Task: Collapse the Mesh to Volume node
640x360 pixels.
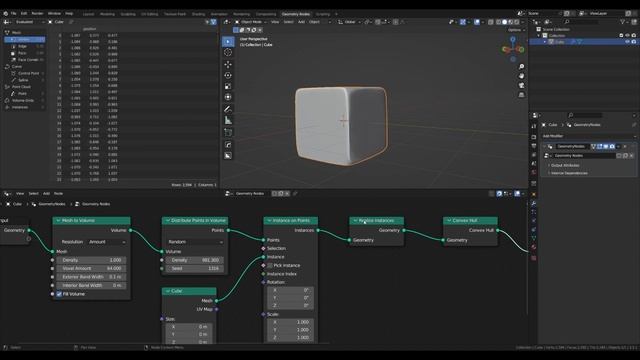Action: click(58, 220)
